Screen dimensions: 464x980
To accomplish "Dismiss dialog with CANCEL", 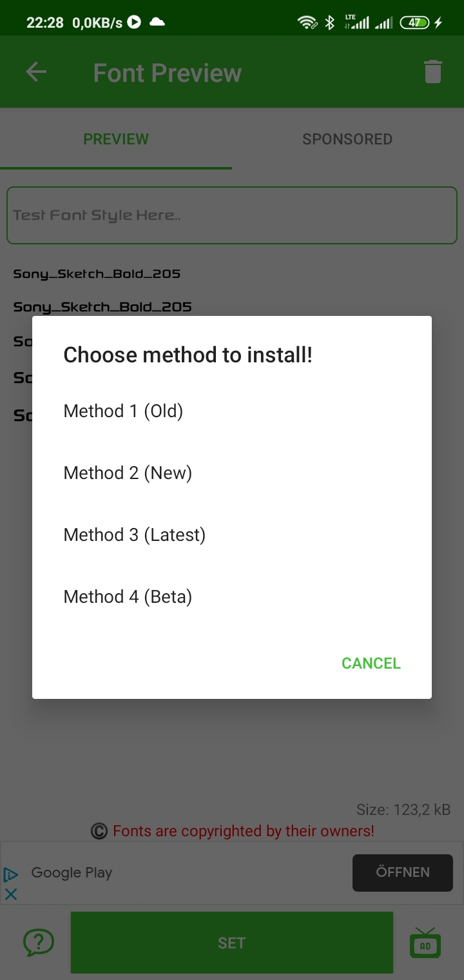I will click(x=371, y=663).
